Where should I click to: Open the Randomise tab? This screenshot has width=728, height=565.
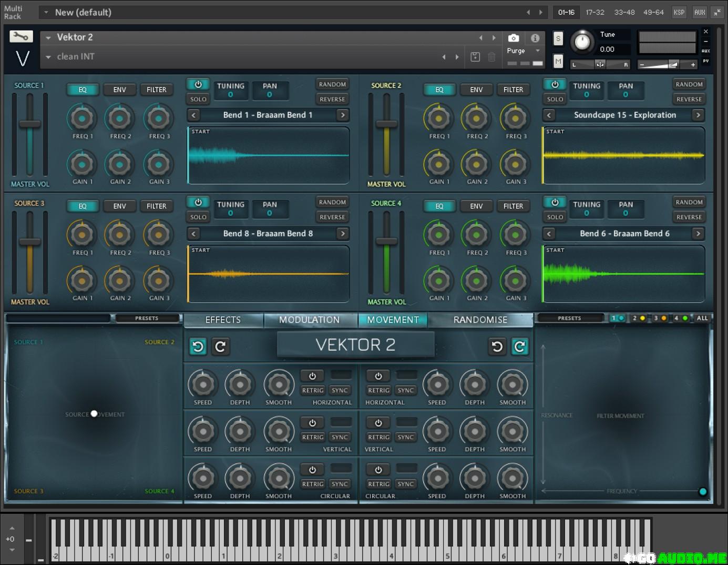480,320
